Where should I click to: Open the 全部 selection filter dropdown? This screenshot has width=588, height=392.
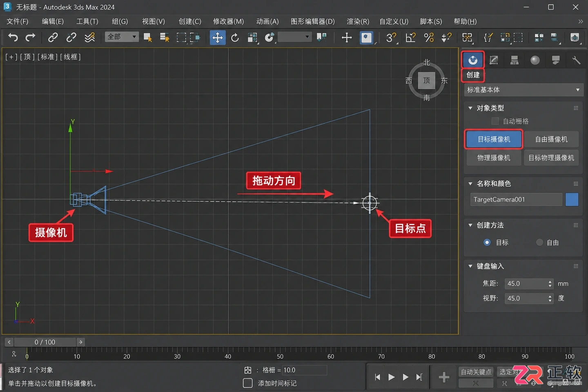[x=122, y=37]
